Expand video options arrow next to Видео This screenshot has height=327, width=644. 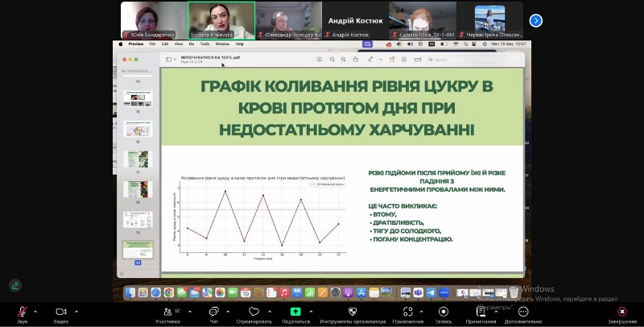[76, 312]
